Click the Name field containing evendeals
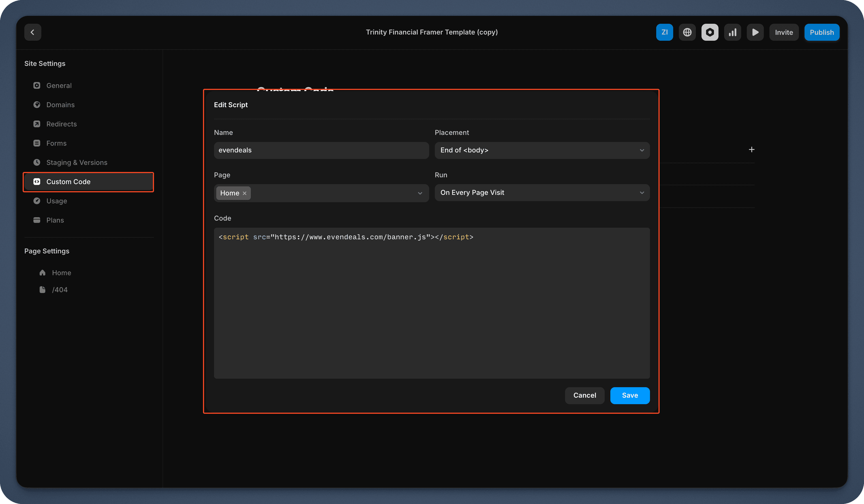This screenshot has width=864, height=504. (x=321, y=150)
